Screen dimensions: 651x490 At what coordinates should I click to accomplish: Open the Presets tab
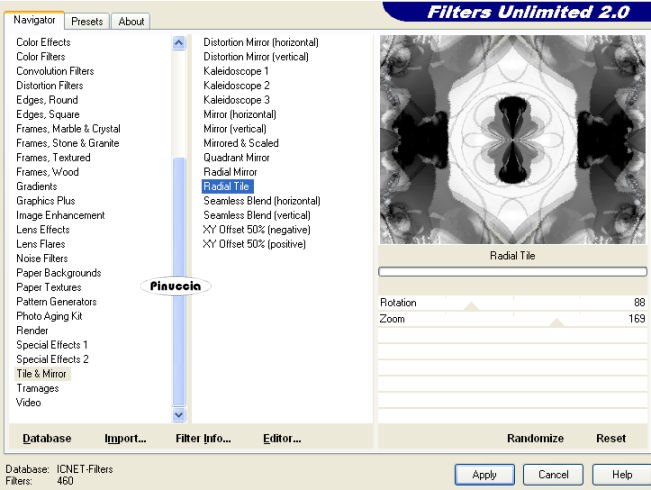(x=87, y=21)
